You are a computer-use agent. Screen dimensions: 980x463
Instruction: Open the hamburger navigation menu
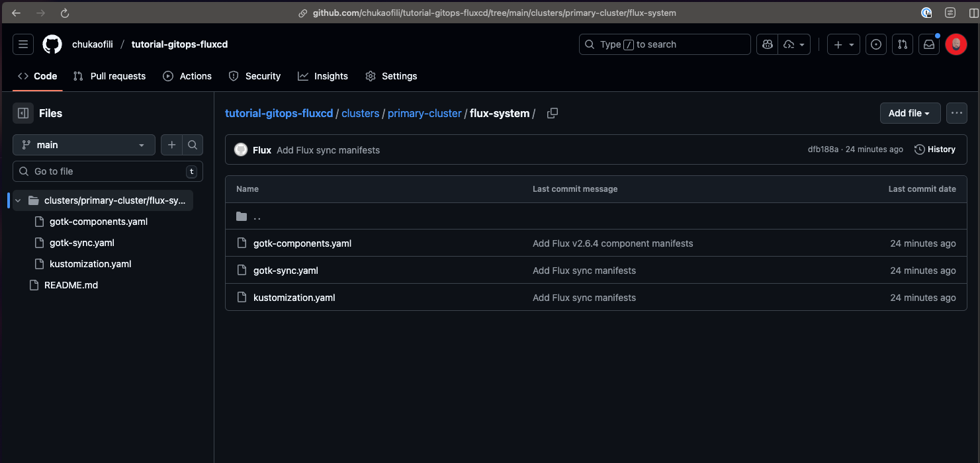pos(23,44)
